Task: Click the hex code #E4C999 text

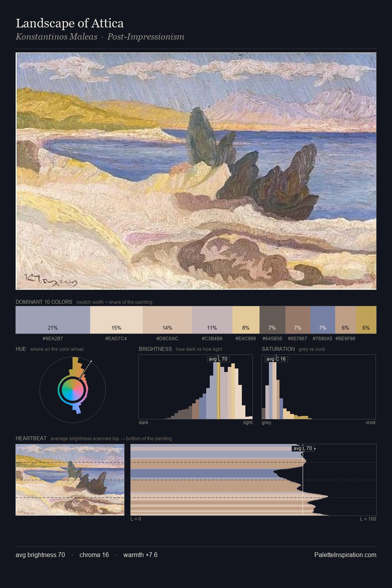Action: pyautogui.click(x=245, y=338)
